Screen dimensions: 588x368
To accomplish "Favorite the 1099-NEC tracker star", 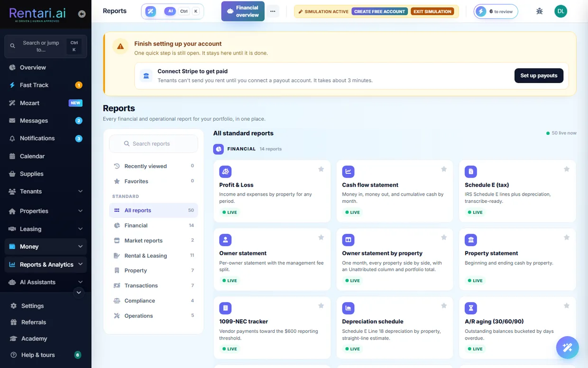I will point(321,306).
